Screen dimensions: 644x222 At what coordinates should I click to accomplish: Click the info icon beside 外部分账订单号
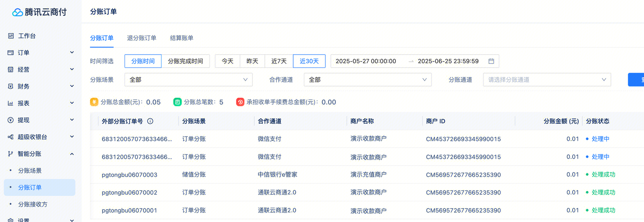pyautogui.click(x=150, y=121)
